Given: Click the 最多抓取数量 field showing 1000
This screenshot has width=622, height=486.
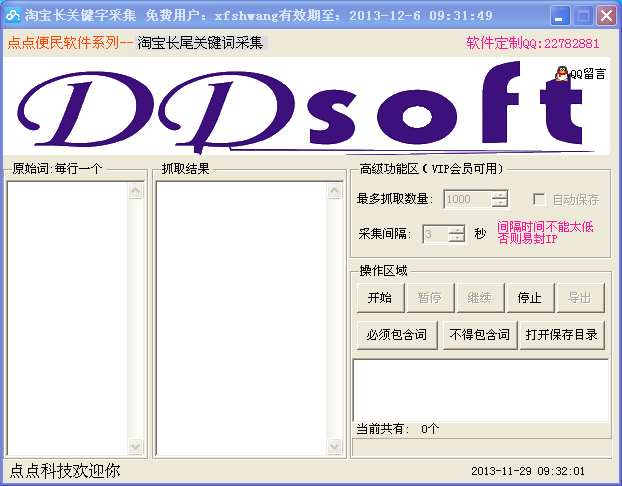Looking at the screenshot, I should click(468, 199).
